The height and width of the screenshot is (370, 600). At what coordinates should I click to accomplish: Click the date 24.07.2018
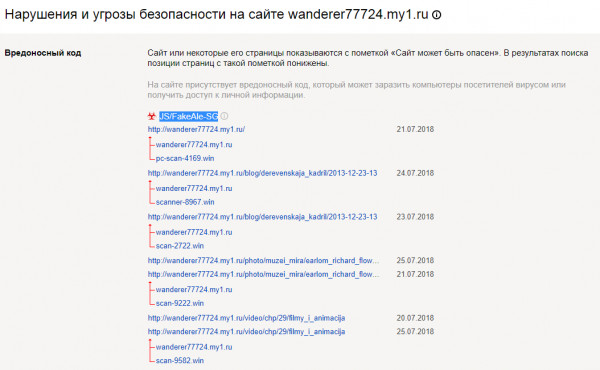tap(415, 173)
